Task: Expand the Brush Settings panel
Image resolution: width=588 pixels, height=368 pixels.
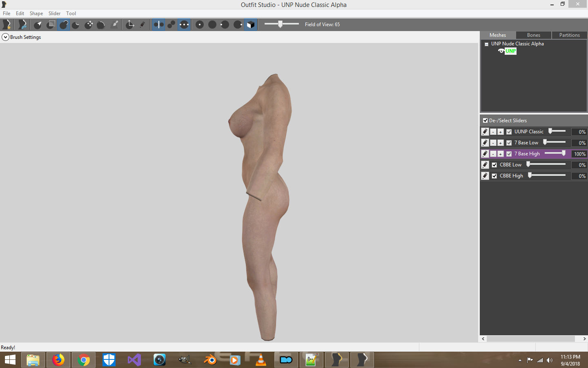Action: (x=5, y=37)
